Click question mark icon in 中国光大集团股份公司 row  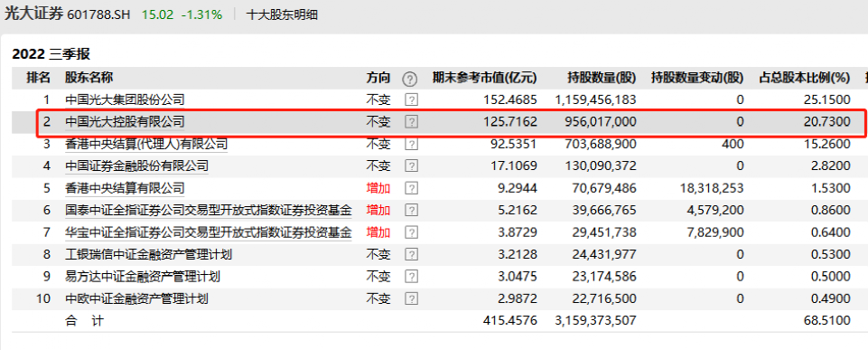(x=411, y=100)
